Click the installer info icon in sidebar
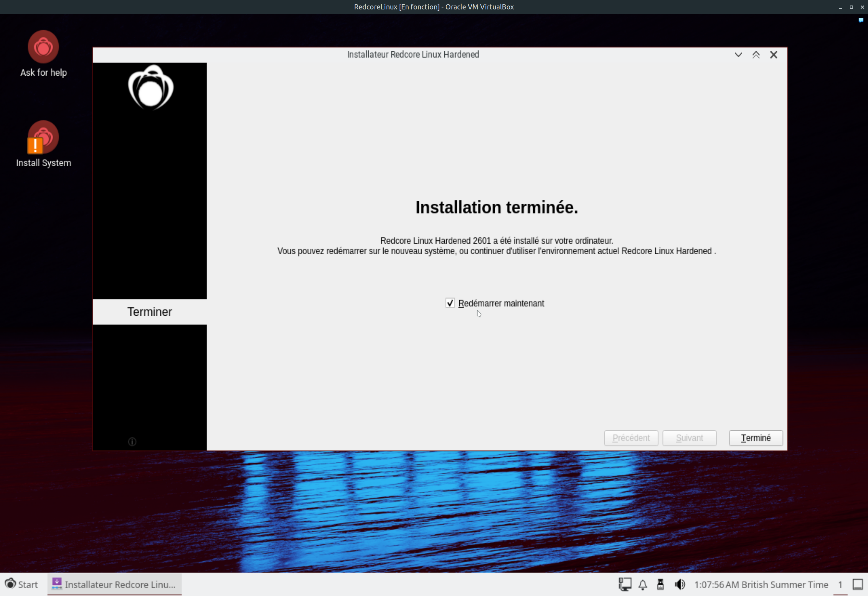The image size is (868, 596). (x=132, y=442)
